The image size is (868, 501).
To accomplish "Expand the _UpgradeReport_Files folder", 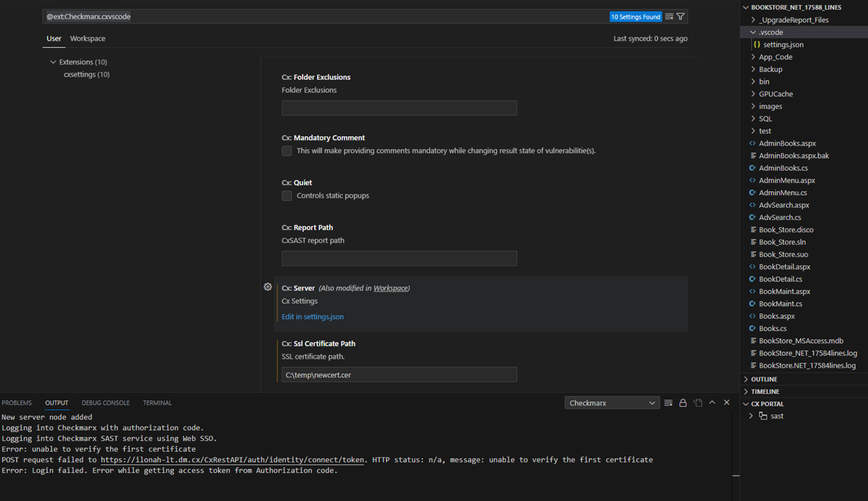I will click(x=753, y=20).
